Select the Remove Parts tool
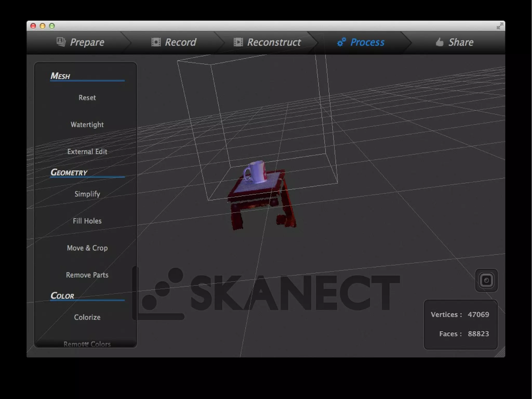532x399 pixels. click(87, 275)
